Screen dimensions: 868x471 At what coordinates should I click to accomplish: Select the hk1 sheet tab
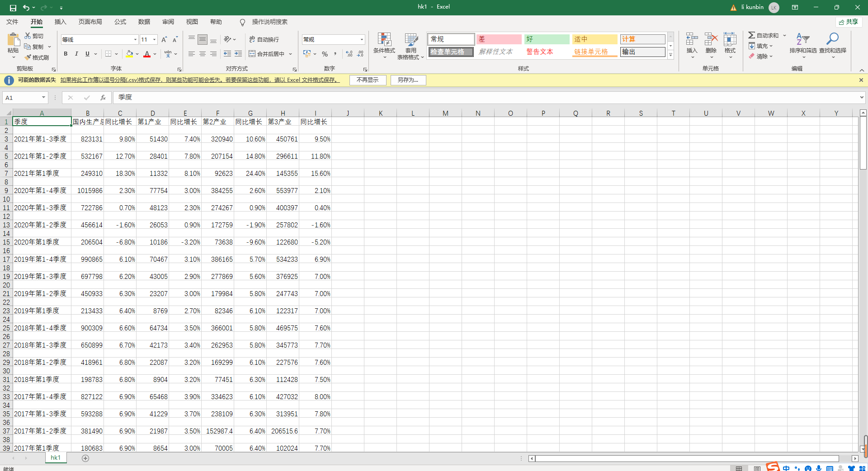click(56, 458)
